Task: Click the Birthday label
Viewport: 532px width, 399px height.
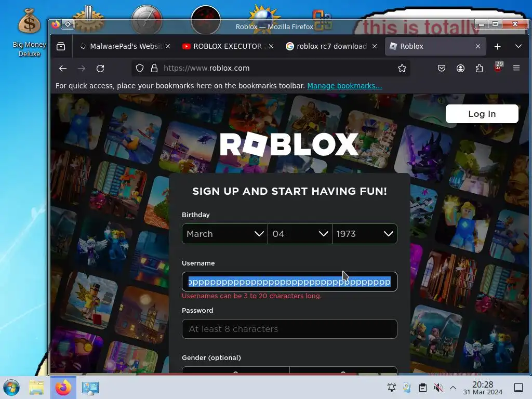Action: coord(196,215)
